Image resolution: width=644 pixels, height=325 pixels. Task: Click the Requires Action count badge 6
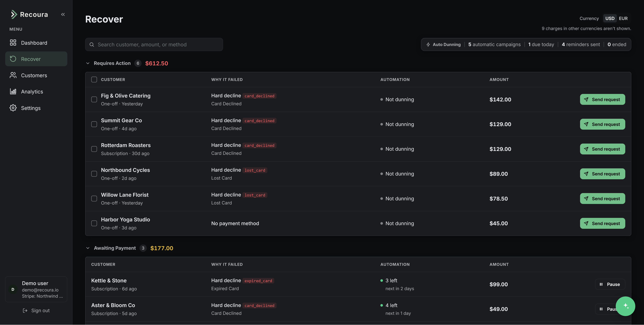(x=138, y=63)
